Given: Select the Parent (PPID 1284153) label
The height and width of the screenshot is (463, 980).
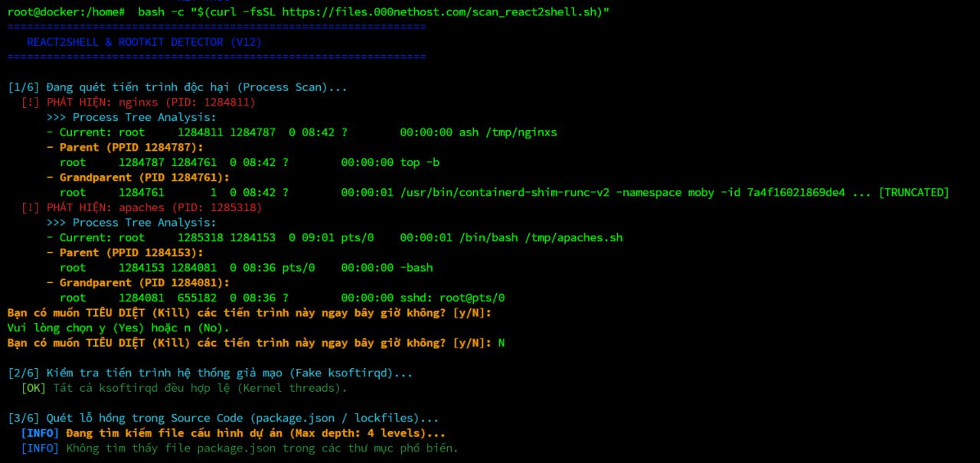Looking at the screenshot, I should click(x=126, y=253).
